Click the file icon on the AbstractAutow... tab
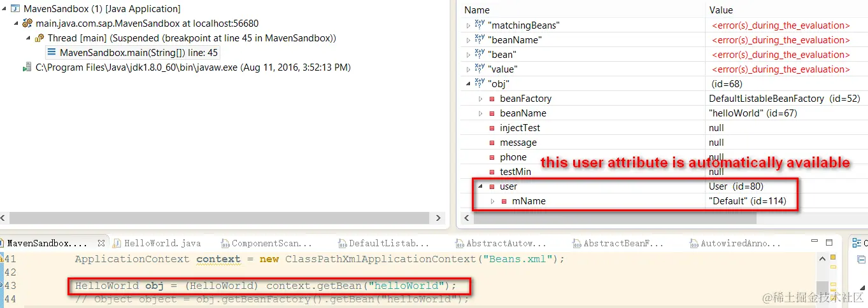 (460, 243)
